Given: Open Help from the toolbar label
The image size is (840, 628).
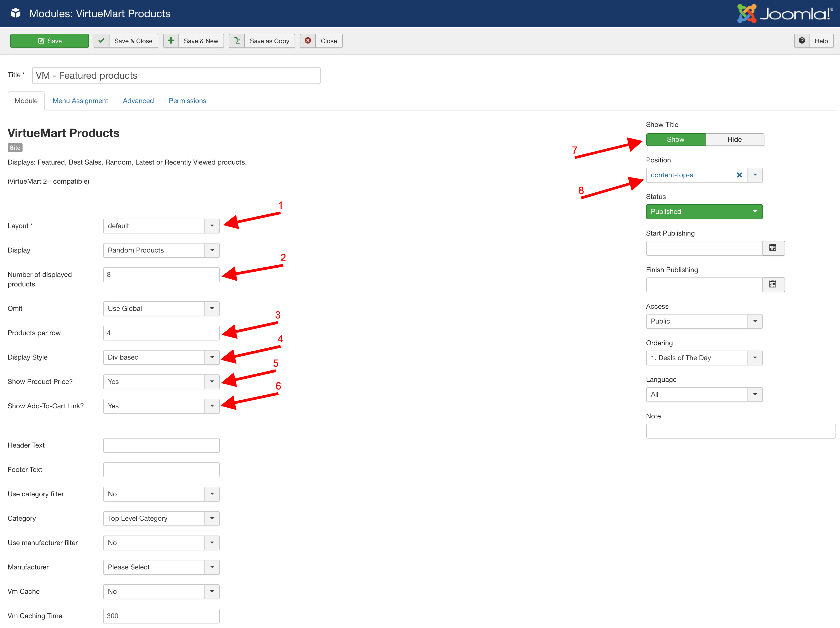Looking at the screenshot, I should [x=821, y=41].
